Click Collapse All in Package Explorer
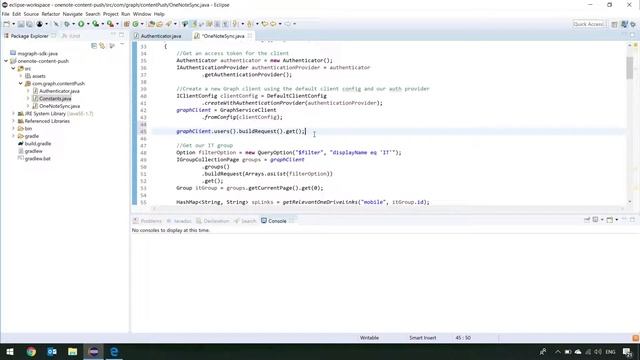 (x=94, y=46)
